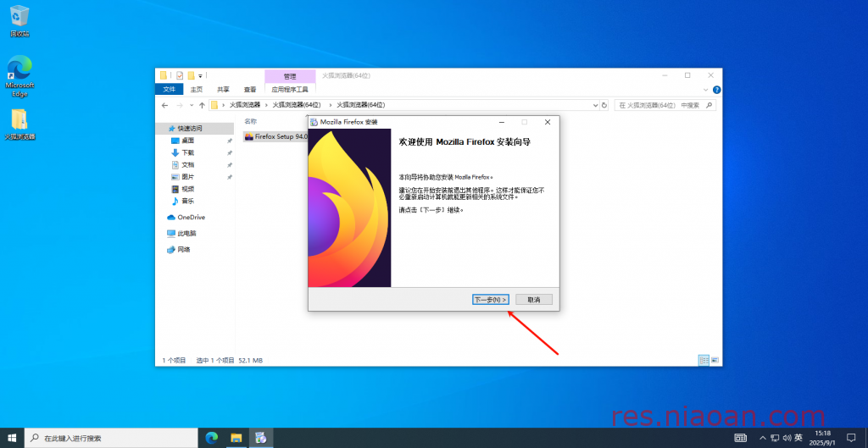
Task: Open news and interests on taskbar
Action: point(740,438)
